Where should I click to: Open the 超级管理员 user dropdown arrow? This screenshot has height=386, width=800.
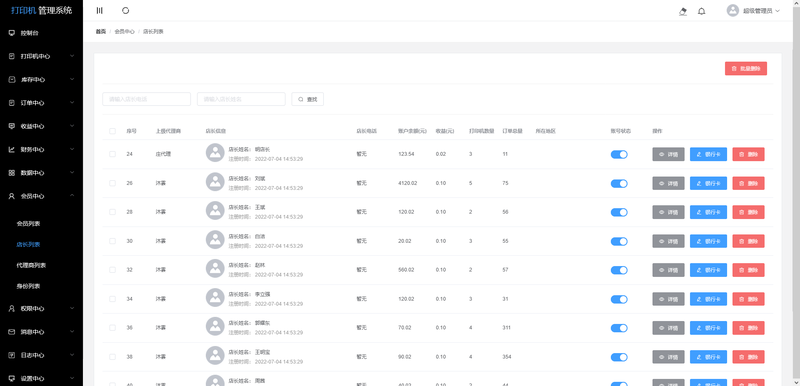[778, 11]
